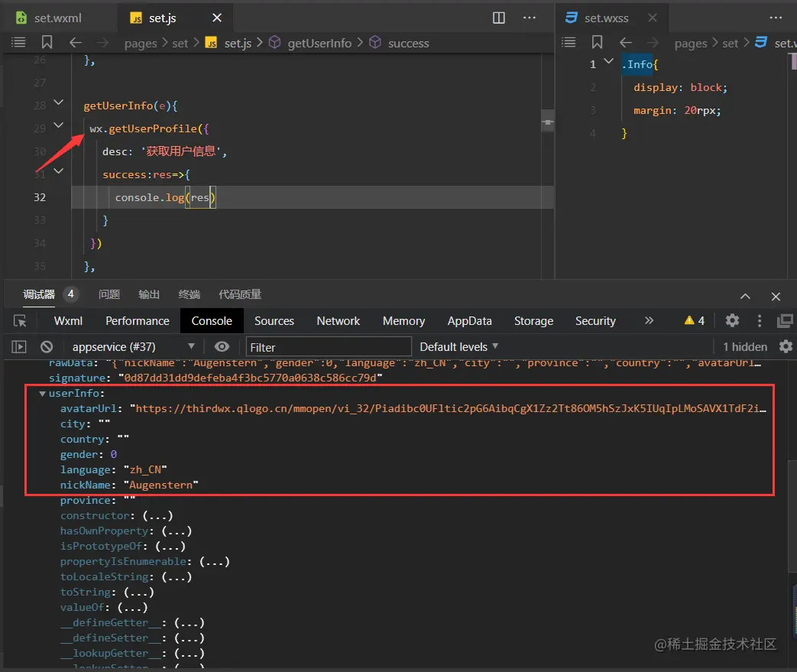Expand the constructor property getter
Screen dimensions: 797x672
(157, 515)
